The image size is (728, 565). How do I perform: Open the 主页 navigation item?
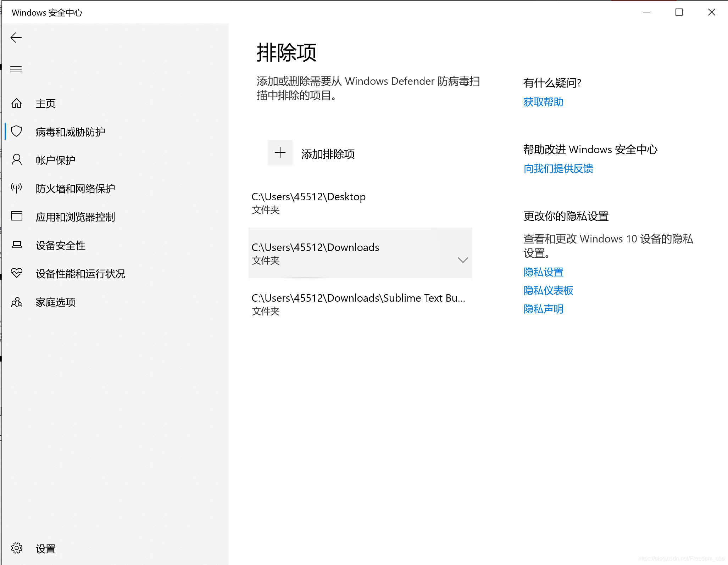(115, 104)
